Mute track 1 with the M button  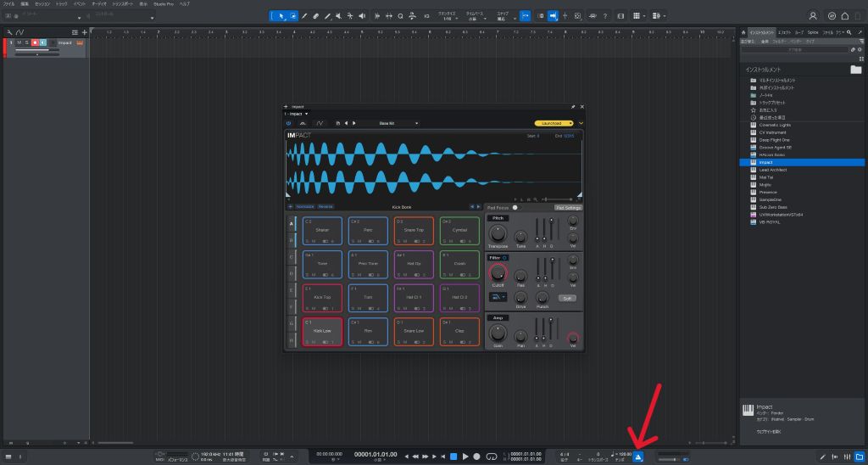coord(19,42)
